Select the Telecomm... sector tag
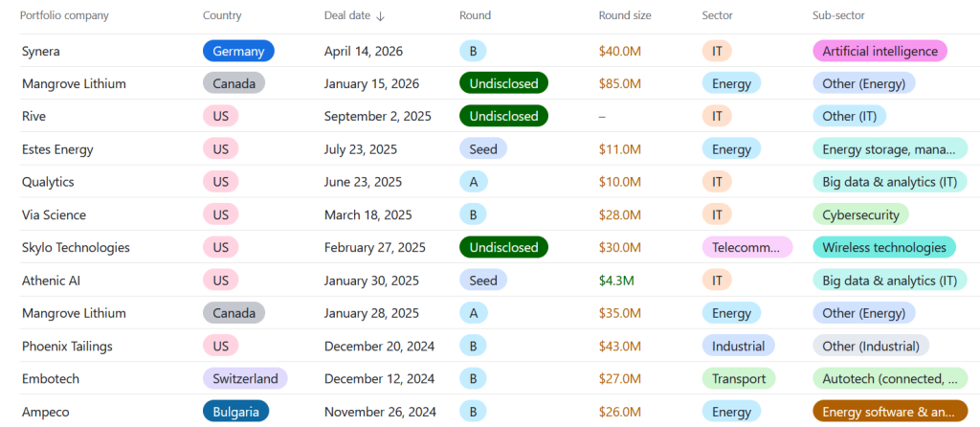 coord(746,247)
